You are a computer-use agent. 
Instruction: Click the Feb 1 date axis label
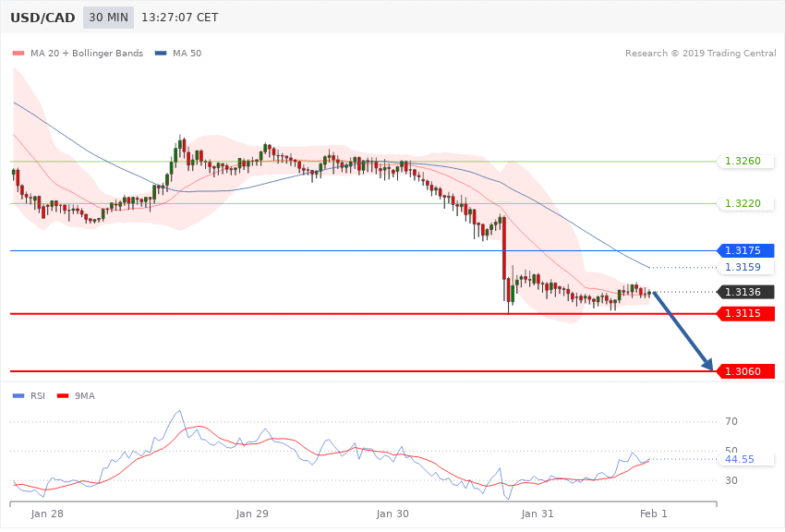point(653,514)
